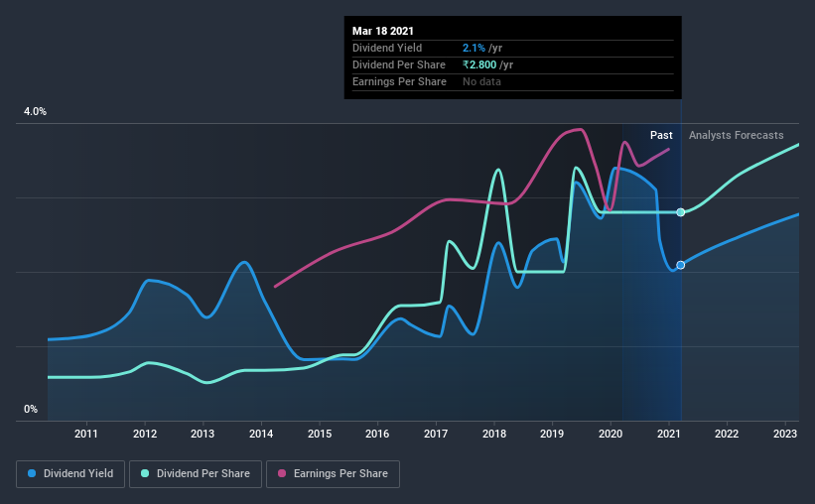Viewport: 815px width, 504px height.
Task: Click the 0% y-axis label
Action: point(31,410)
